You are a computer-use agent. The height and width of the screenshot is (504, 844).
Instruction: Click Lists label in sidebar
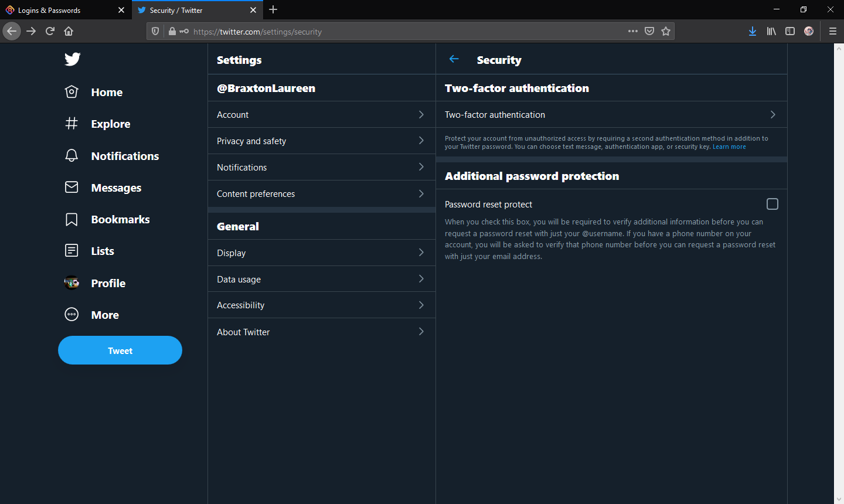[x=103, y=251]
